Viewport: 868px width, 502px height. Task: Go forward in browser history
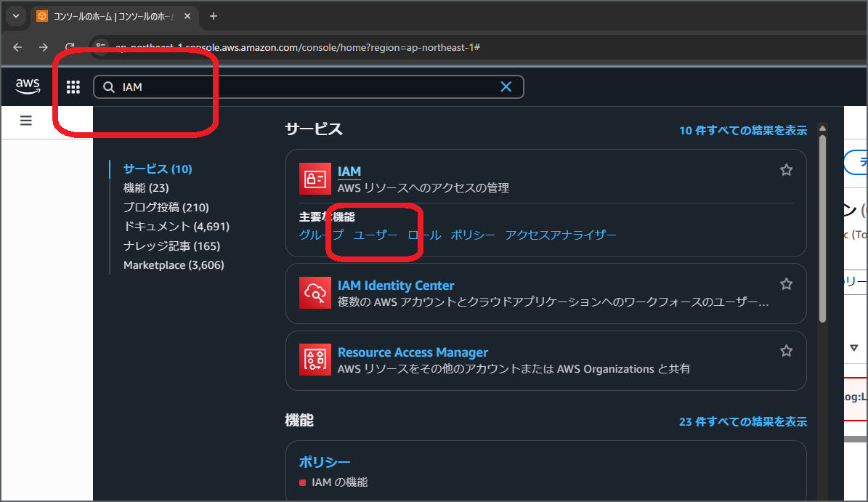click(x=43, y=48)
